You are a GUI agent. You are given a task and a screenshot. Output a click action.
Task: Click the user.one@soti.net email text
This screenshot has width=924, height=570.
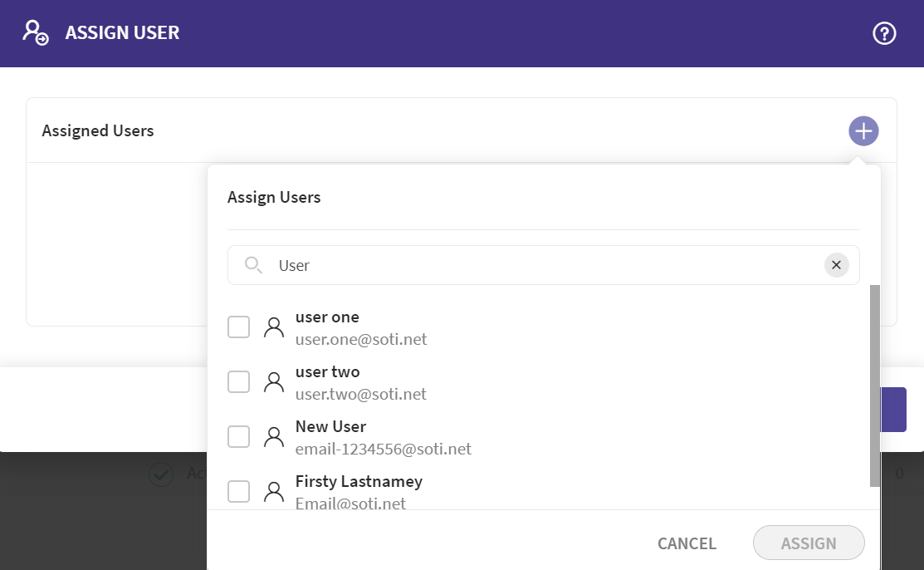pos(360,339)
